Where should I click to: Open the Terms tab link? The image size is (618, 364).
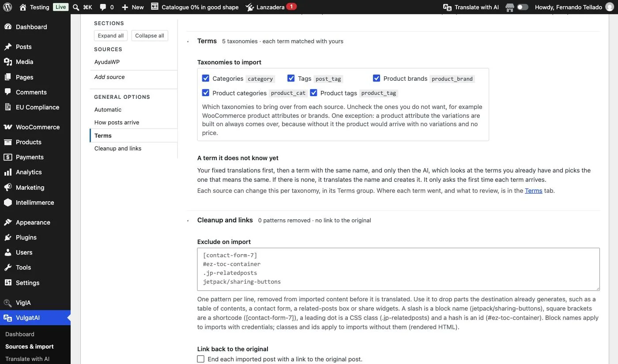click(533, 191)
